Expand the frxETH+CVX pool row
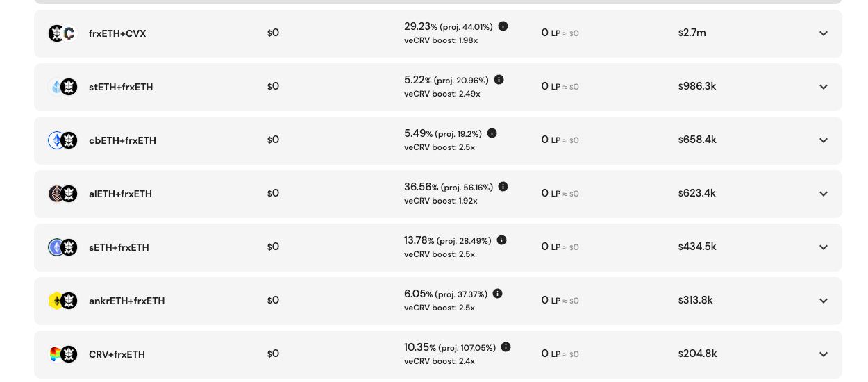 coord(824,33)
